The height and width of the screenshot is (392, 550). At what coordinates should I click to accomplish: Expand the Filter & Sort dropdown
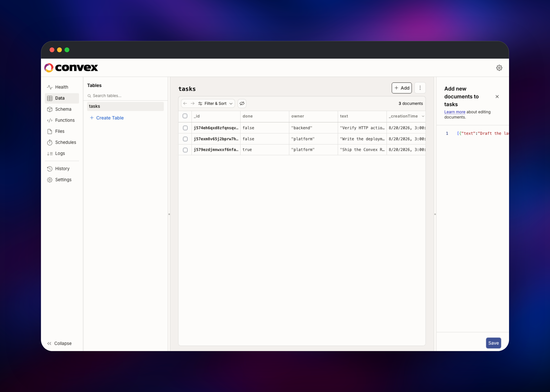click(215, 103)
